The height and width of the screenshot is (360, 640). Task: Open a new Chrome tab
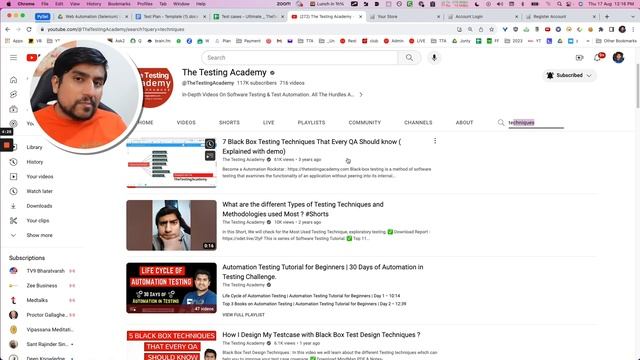(x=607, y=17)
